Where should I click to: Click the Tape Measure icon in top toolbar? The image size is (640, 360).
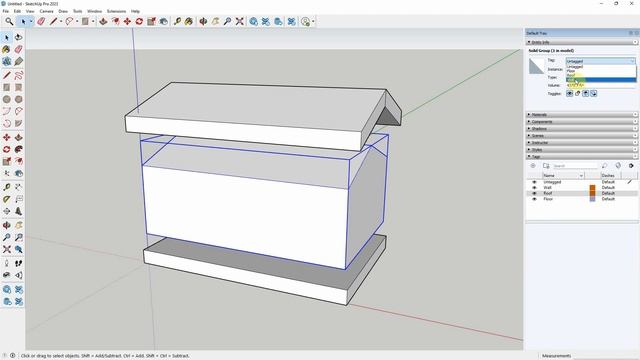click(177, 21)
